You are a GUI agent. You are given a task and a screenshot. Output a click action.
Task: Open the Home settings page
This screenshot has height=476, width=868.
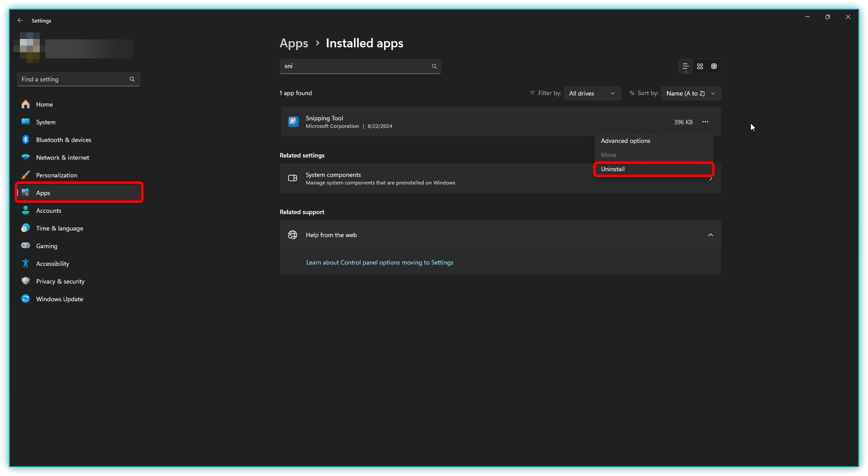[x=44, y=104]
